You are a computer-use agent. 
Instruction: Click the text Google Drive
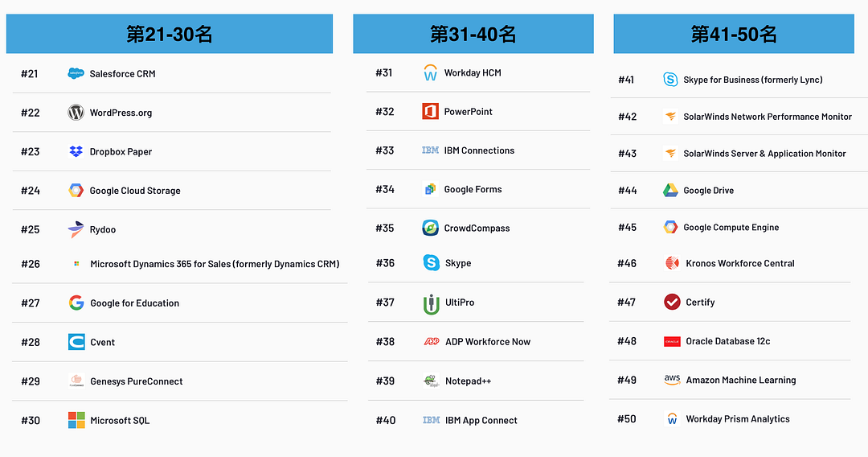tap(708, 190)
